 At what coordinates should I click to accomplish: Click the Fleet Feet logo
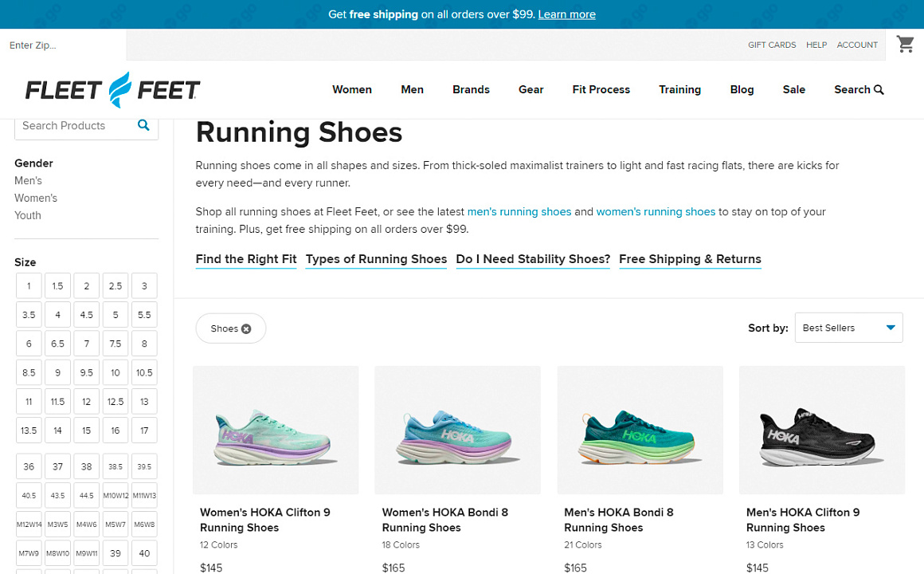tap(112, 90)
